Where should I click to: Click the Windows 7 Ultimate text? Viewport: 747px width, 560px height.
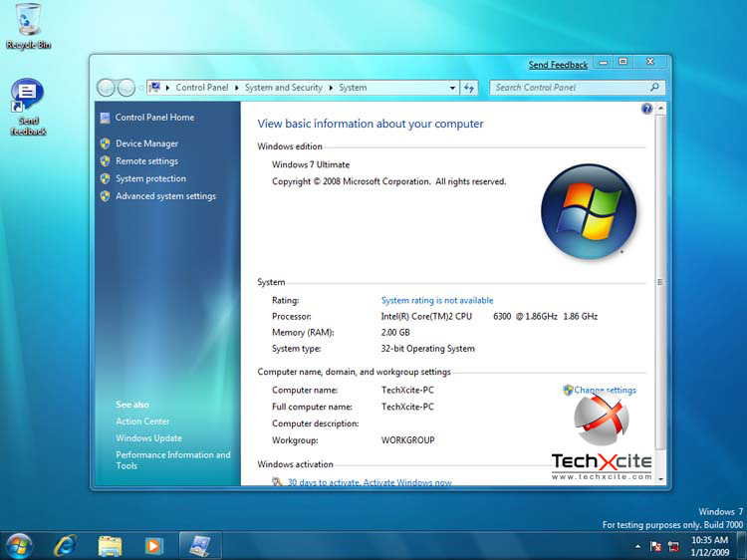(x=311, y=164)
